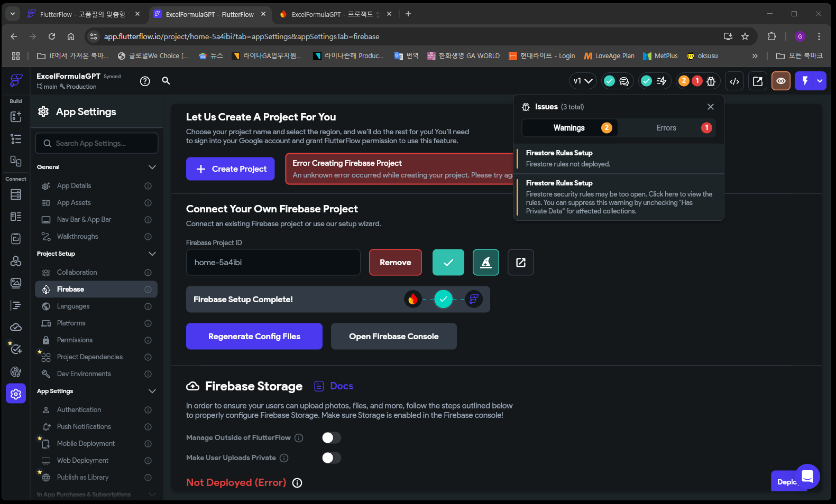Viewport: 836px width, 504px height.
Task: Run test mode lightning button
Action: pos(805,81)
